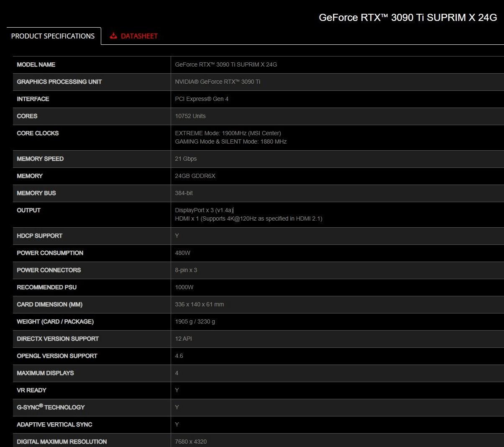
Task: Click the NVIDIA GeForce RTX 3090 Ti value
Action: click(x=217, y=82)
